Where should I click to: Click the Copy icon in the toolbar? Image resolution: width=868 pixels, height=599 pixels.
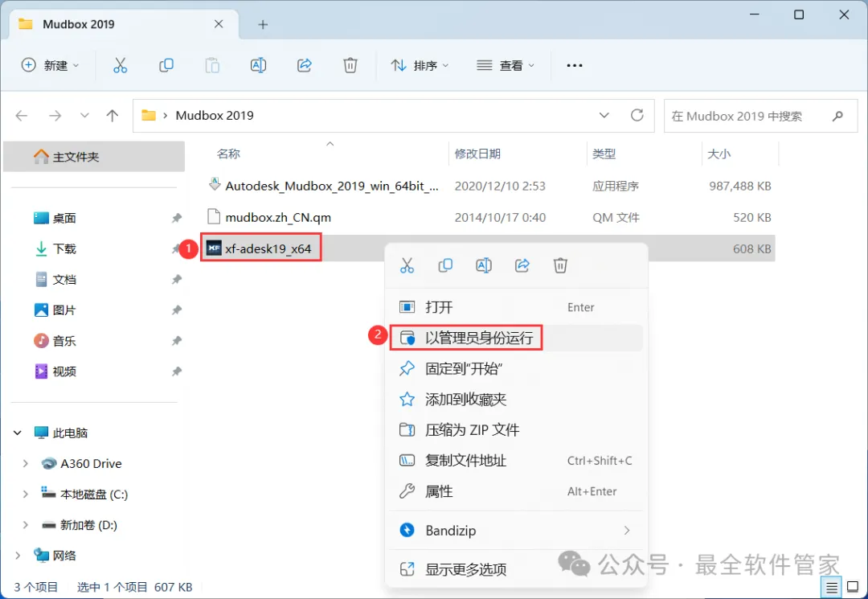166,65
